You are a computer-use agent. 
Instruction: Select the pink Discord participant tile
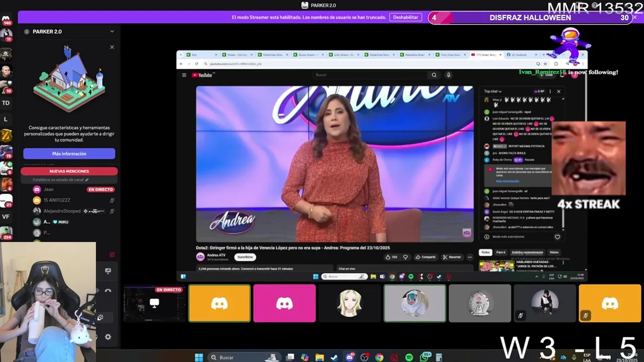(284, 303)
